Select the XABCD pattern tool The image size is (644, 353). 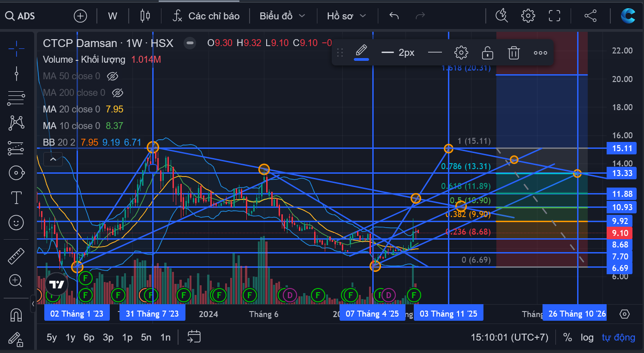coord(17,123)
